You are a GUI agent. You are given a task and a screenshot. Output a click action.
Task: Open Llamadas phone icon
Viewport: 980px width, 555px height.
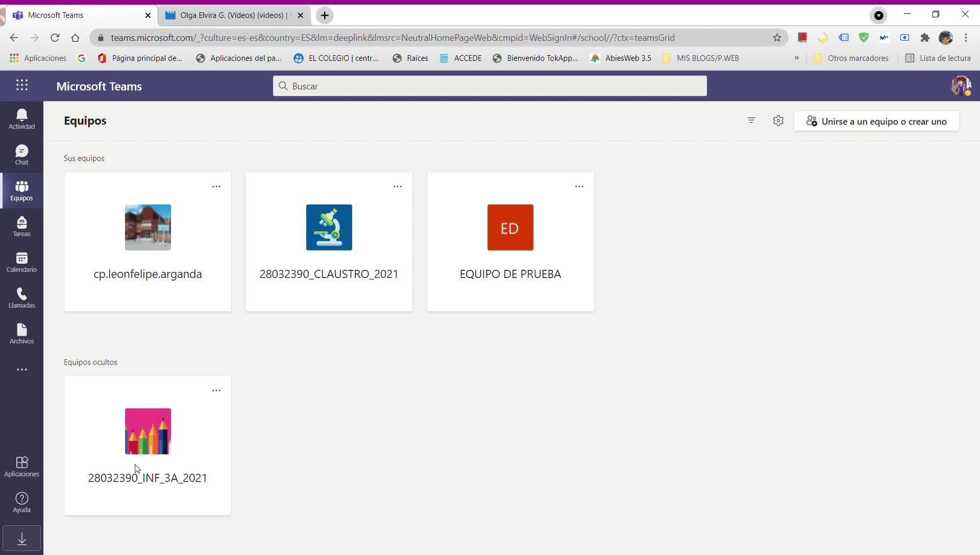click(21, 297)
